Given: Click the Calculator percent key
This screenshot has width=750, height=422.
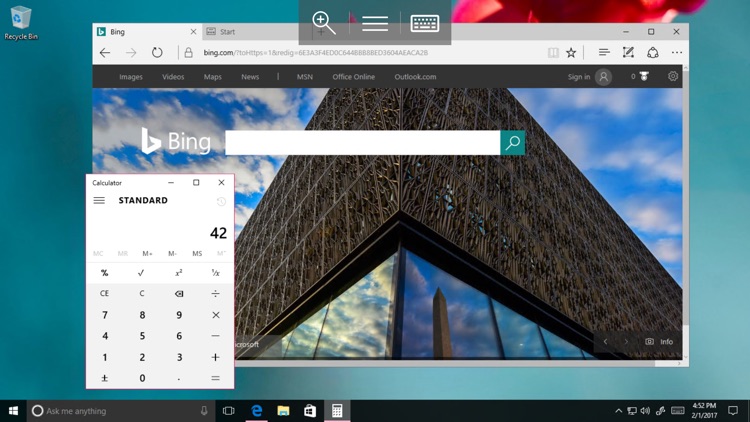Looking at the screenshot, I should (104, 273).
